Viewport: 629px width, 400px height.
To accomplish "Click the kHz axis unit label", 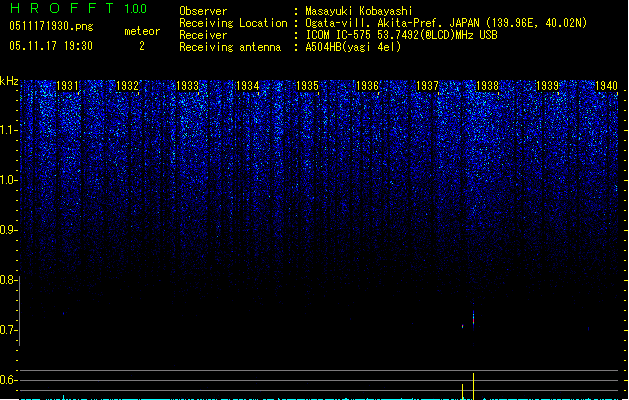I will pos(9,81).
